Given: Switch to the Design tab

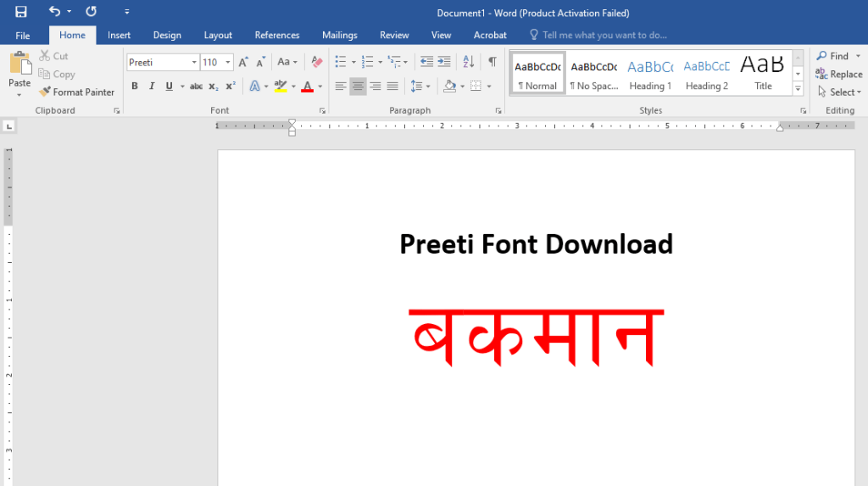Looking at the screenshot, I should tap(167, 35).
